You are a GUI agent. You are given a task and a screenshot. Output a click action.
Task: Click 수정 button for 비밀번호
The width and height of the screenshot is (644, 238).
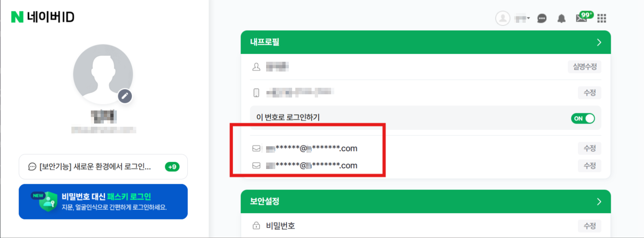click(590, 226)
